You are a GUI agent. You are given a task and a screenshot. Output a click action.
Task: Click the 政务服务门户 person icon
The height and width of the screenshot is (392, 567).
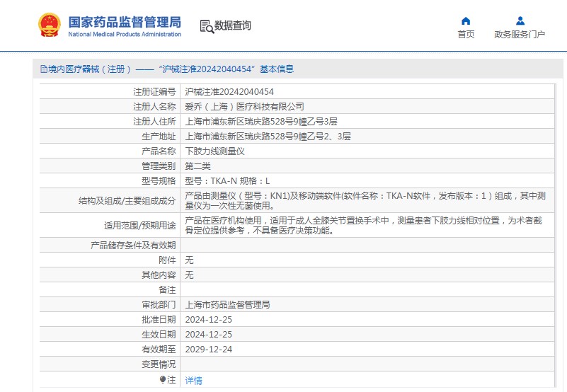[x=520, y=21]
